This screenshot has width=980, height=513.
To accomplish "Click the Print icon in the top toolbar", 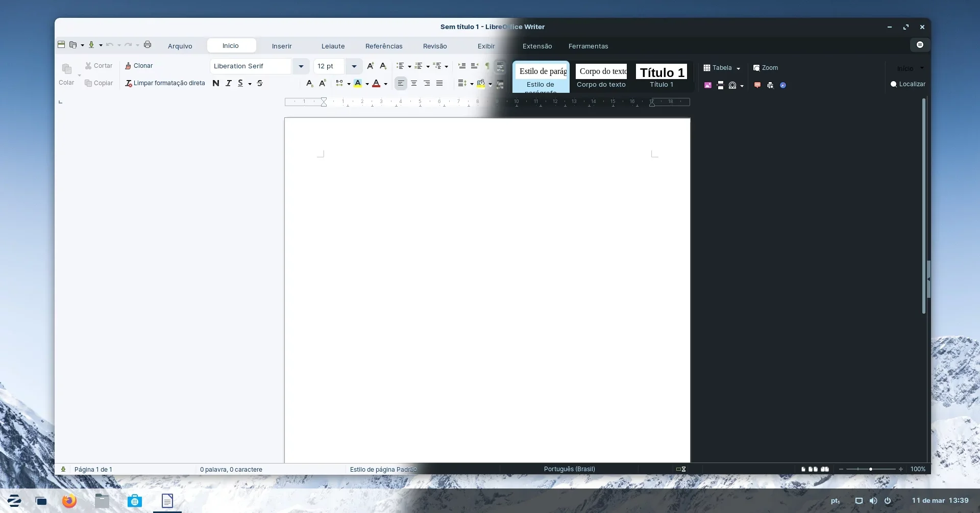I will tap(148, 45).
